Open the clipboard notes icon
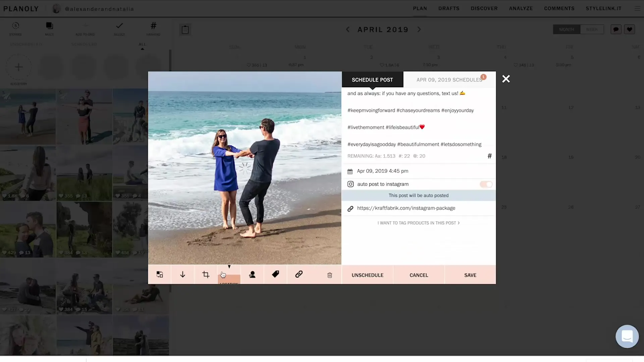Viewport: 644px width, 362px height. point(185,29)
